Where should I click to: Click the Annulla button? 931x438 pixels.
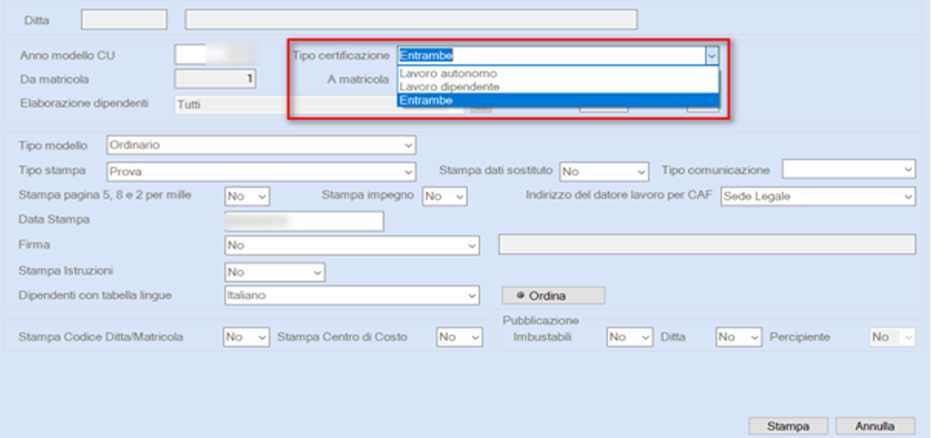[875, 426]
